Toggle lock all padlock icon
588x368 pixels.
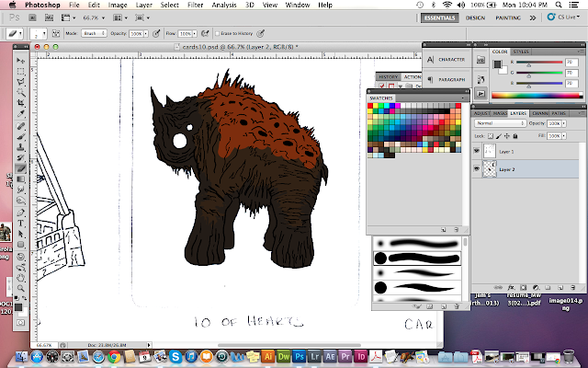[x=515, y=136]
